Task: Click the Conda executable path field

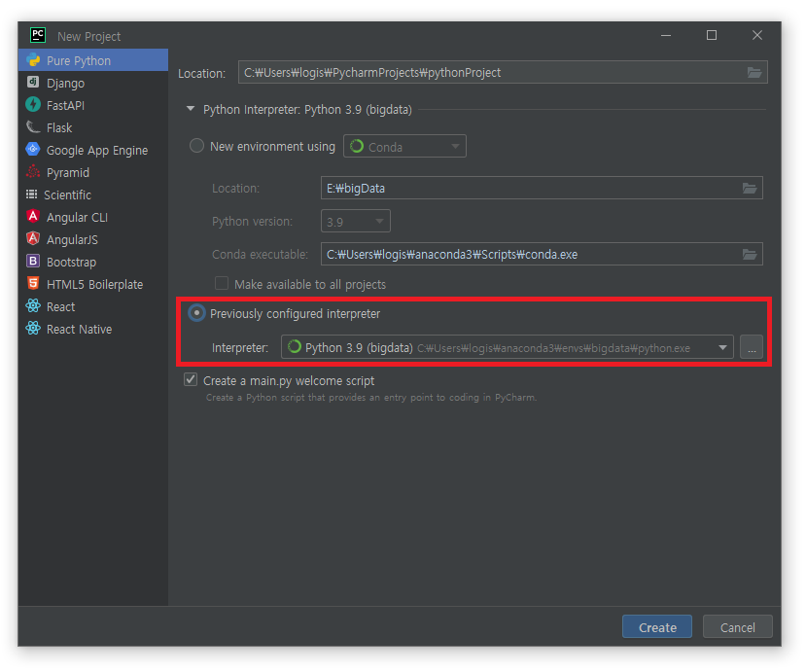Action: tap(542, 254)
